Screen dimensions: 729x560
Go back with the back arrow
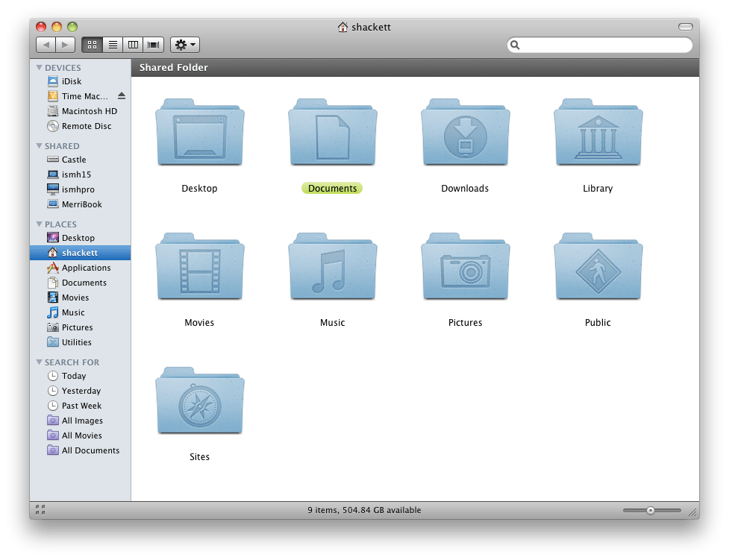coord(46,45)
